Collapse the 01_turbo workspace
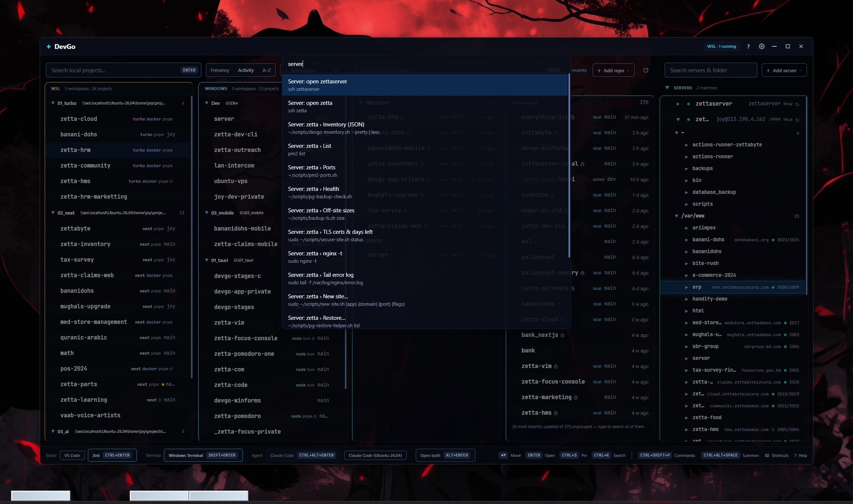 tap(53, 103)
